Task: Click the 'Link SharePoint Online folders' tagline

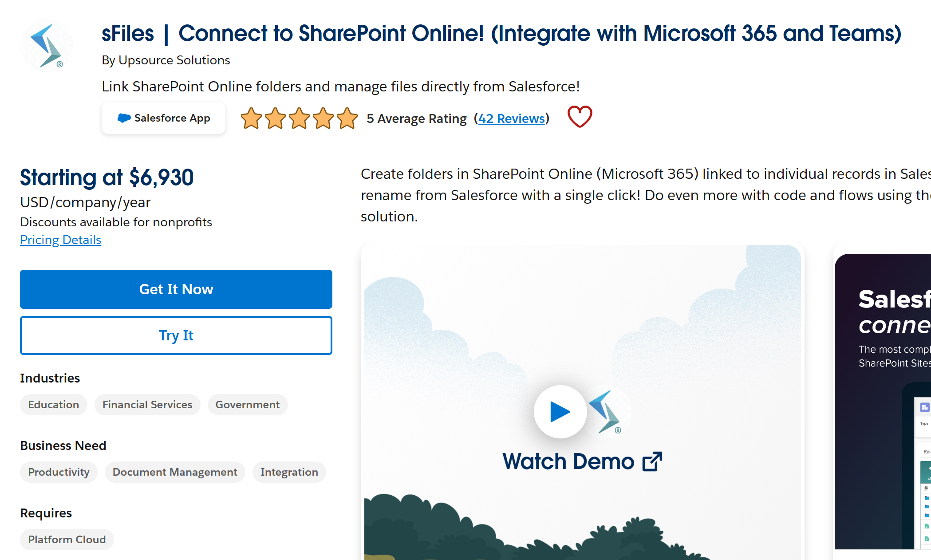Action: pos(341,87)
